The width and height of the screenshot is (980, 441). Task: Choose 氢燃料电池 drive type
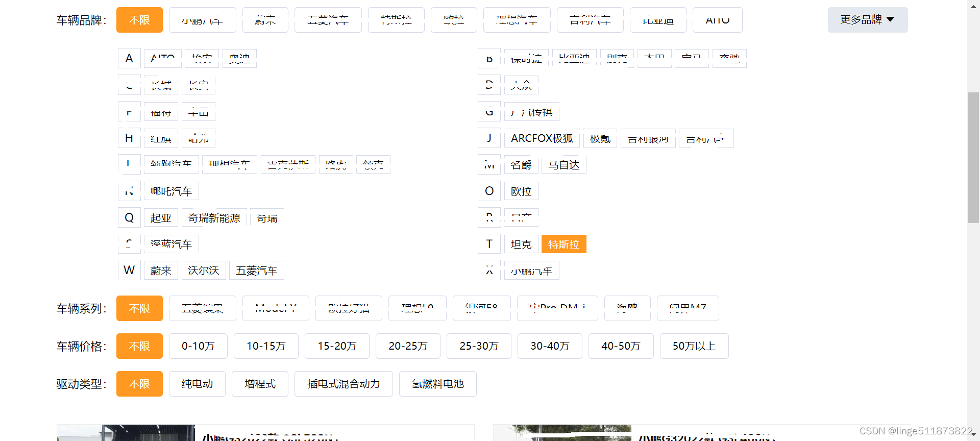pyautogui.click(x=438, y=384)
